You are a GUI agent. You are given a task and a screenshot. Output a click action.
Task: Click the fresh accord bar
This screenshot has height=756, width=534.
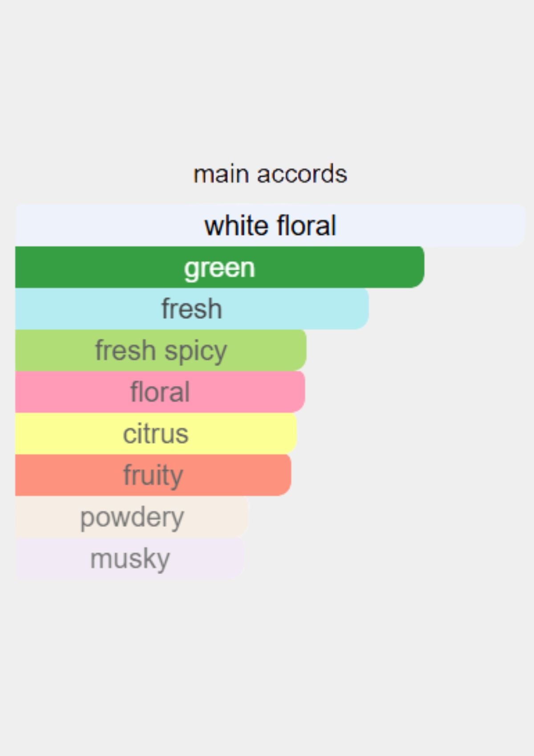(192, 309)
